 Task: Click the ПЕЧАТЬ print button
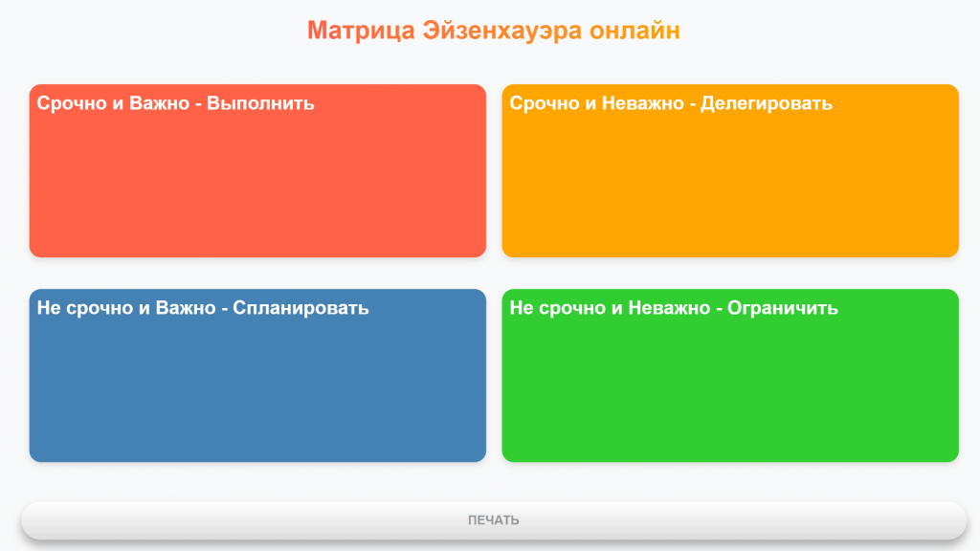click(494, 519)
